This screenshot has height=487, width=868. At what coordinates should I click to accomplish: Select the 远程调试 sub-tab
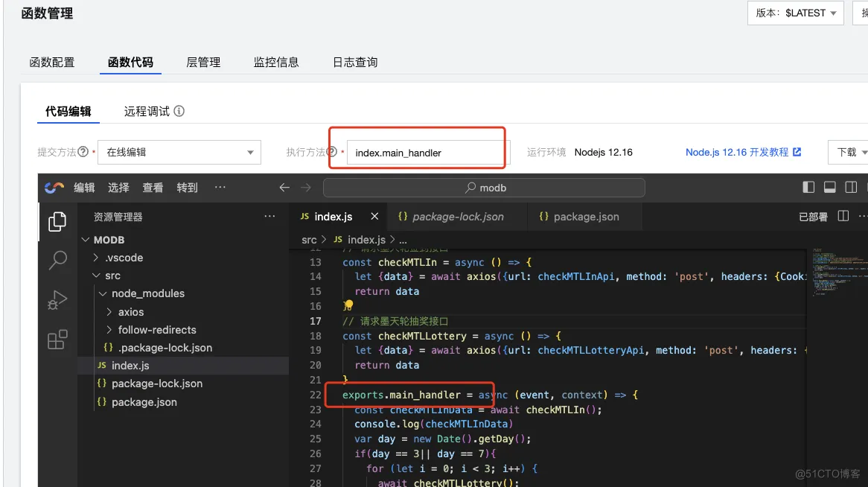pyautogui.click(x=147, y=112)
